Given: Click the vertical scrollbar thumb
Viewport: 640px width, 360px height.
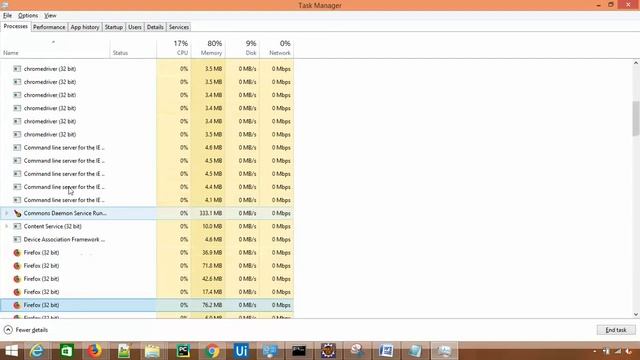Looking at the screenshot, I should coord(636,118).
